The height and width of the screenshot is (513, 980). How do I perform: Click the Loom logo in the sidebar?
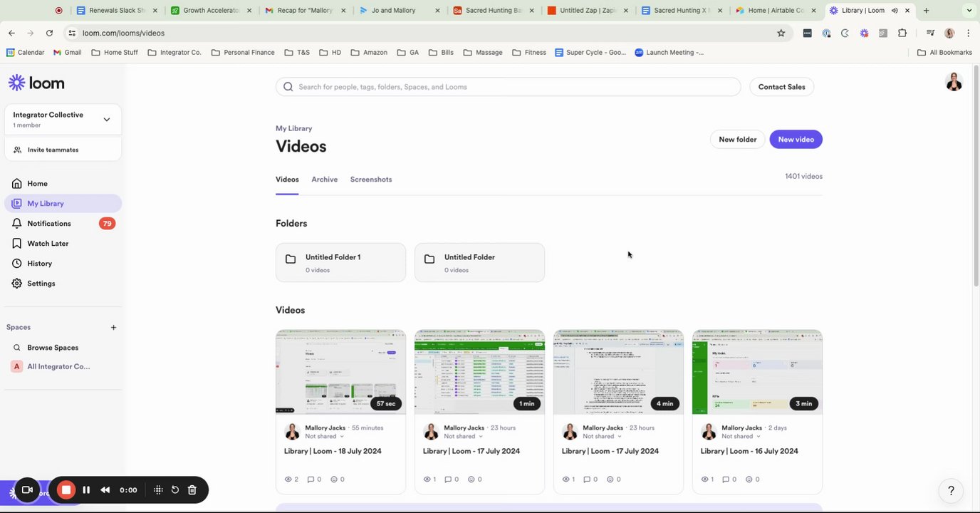point(36,83)
